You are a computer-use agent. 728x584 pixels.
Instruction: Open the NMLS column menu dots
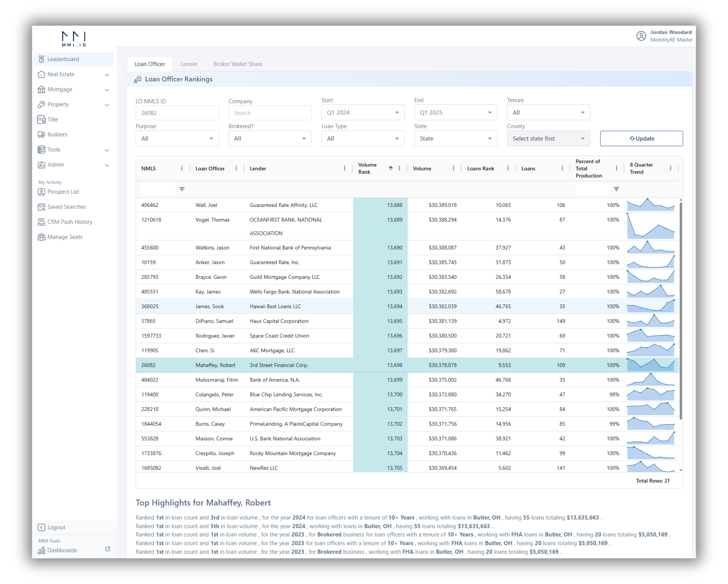click(x=182, y=168)
